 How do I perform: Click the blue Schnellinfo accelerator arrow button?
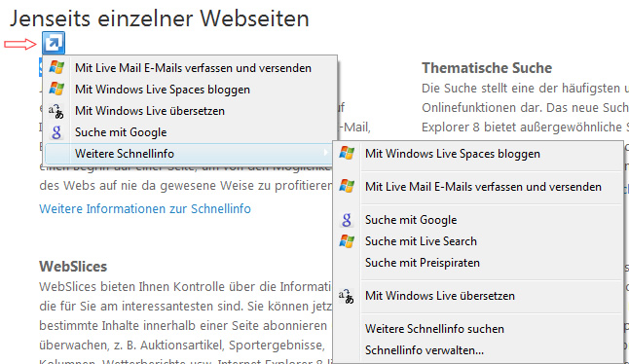click(54, 43)
